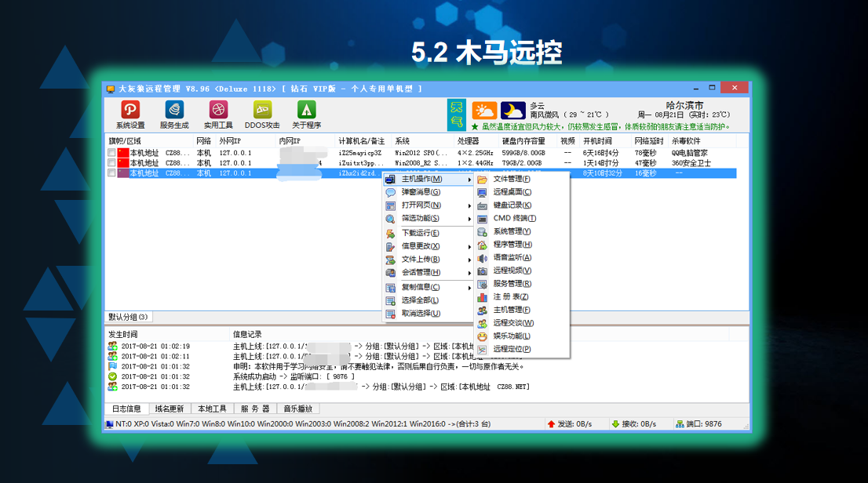
Task: Click 选择全部(L) in the context menu
Action: pyautogui.click(x=420, y=300)
